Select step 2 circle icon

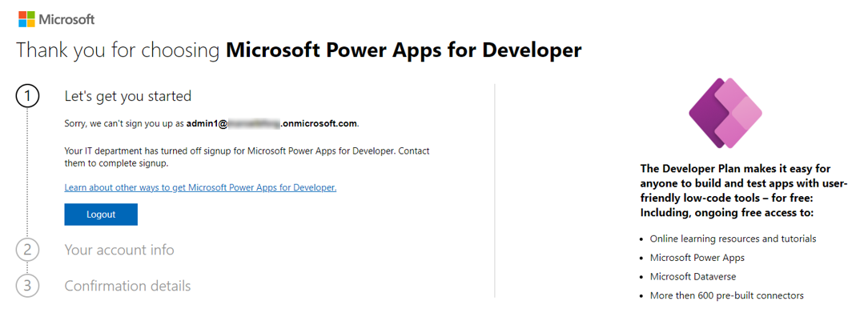[x=28, y=250]
